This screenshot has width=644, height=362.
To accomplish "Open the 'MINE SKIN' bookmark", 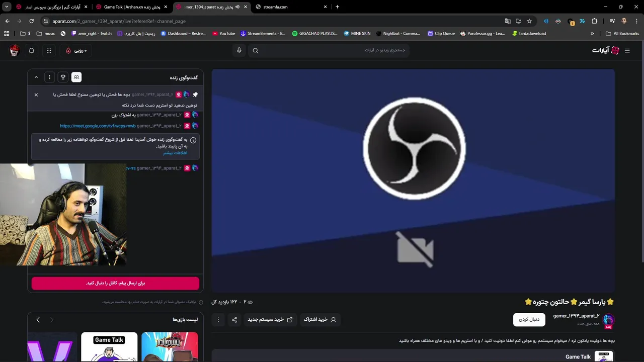I will point(357,34).
